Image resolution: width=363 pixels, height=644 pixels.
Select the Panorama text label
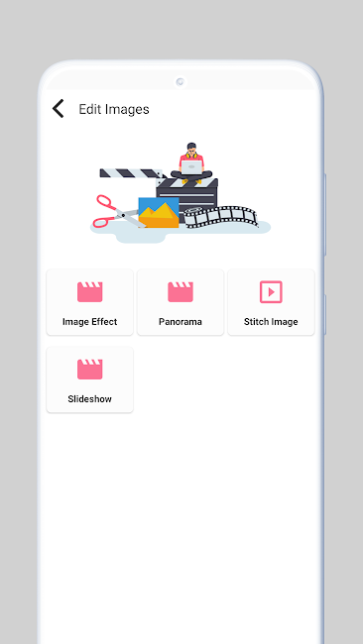tap(181, 322)
